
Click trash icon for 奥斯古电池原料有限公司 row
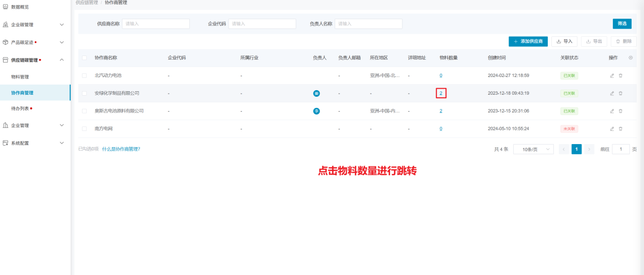[620, 111]
